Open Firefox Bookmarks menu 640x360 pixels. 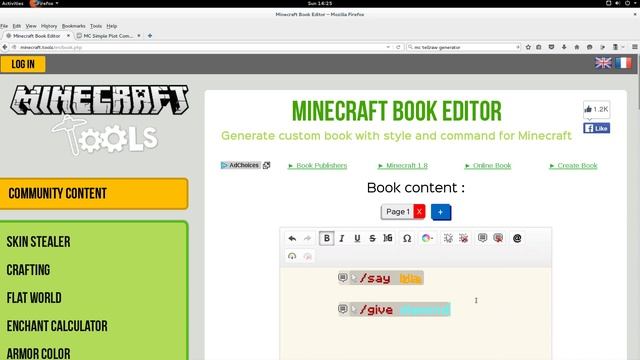pos(74,26)
